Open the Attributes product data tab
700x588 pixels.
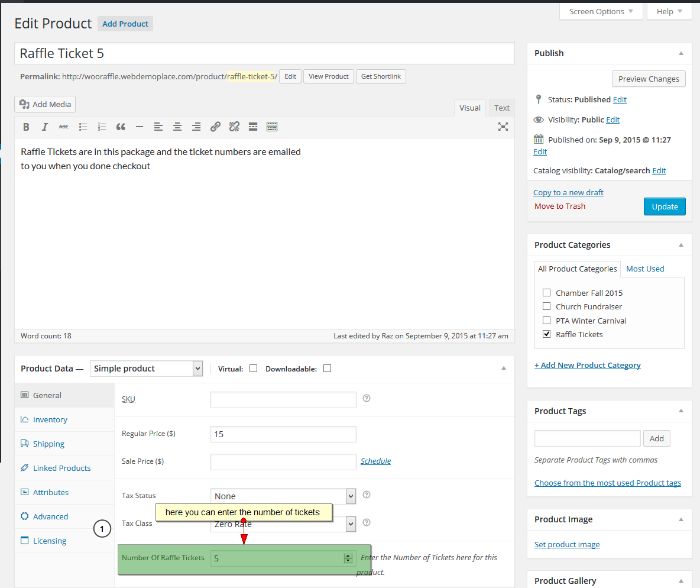[x=64, y=492]
